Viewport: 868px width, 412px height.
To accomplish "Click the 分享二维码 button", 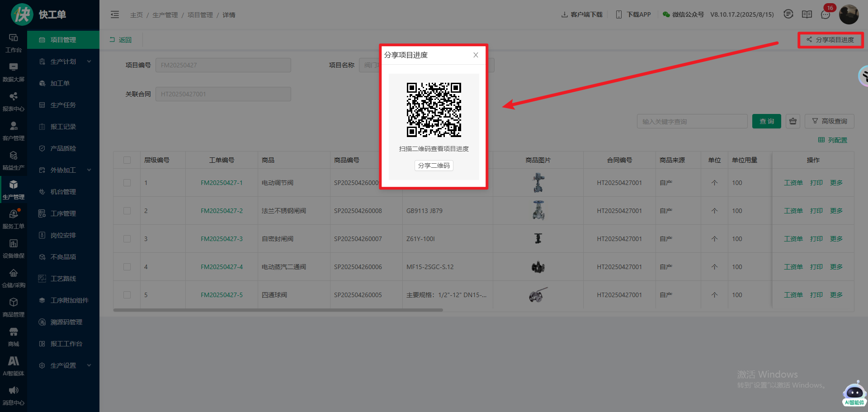I will pos(434,166).
